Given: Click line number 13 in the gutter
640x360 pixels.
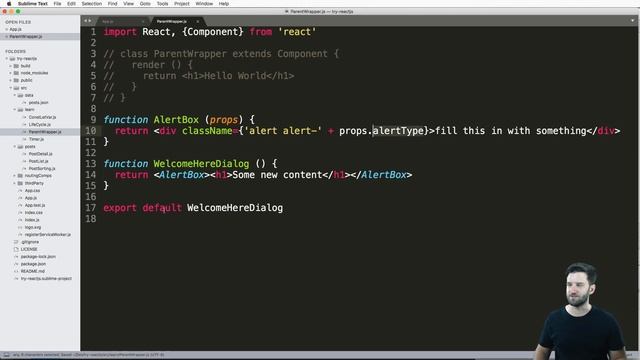Looking at the screenshot, I should (x=91, y=164).
